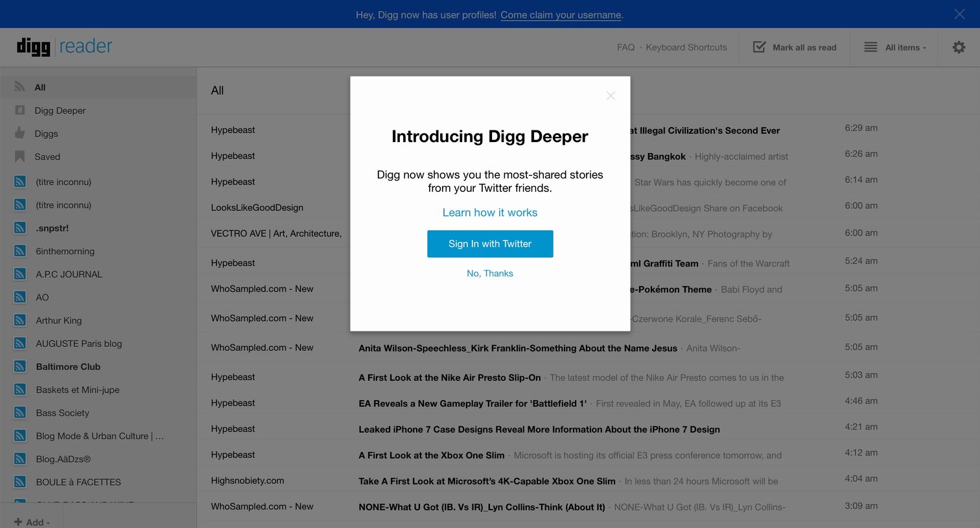Viewport: 980px width, 528px height.
Task: Open the .snpstr! feed
Action: (52, 228)
